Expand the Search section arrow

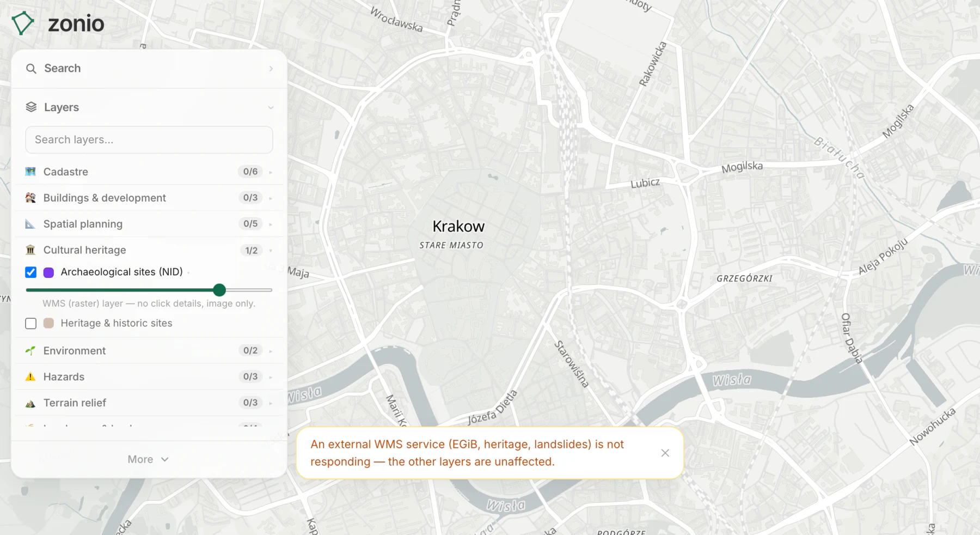pyautogui.click(x=271, y=69)
